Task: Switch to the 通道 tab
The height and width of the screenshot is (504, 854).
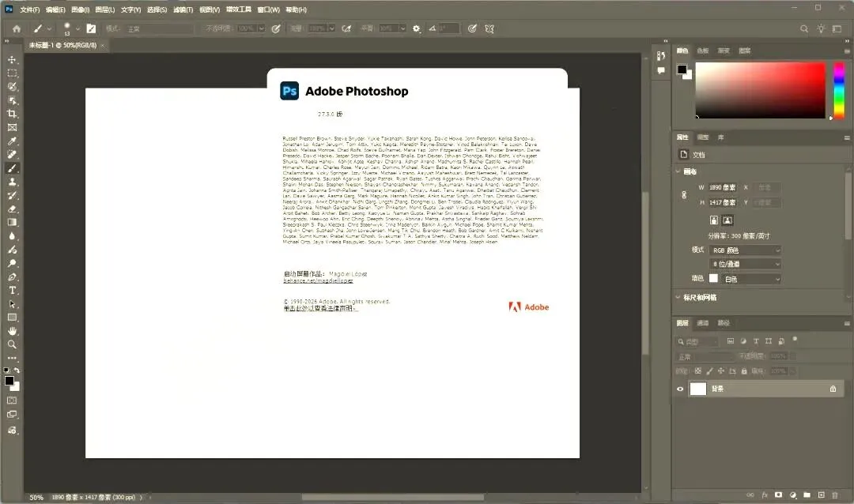Action: (703, 323)
